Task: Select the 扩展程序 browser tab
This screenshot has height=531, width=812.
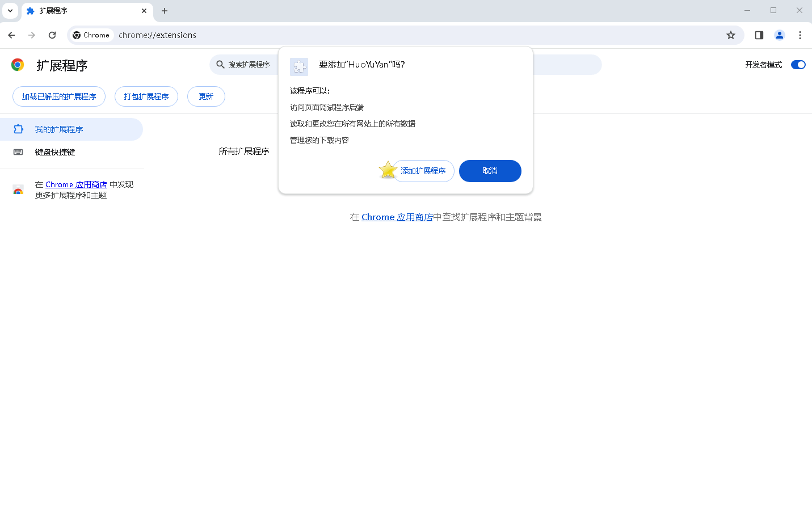Action: (x=87, y=11)
